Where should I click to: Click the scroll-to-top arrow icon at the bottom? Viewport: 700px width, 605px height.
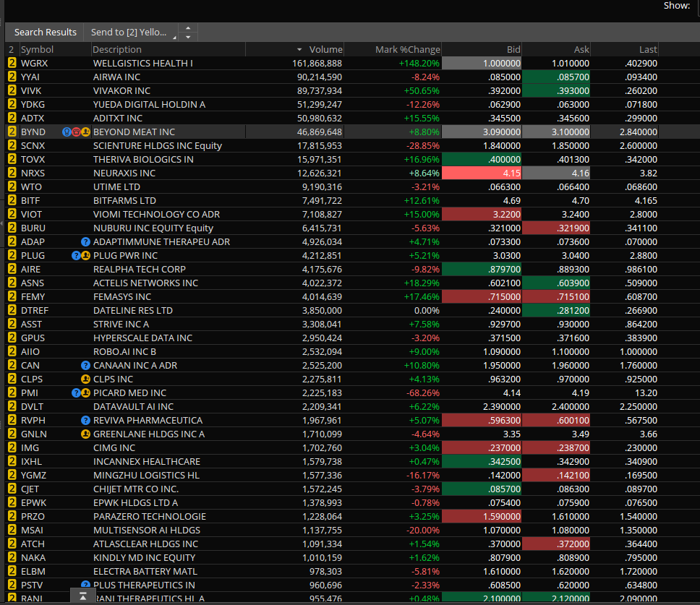click(x=82, y=596)
